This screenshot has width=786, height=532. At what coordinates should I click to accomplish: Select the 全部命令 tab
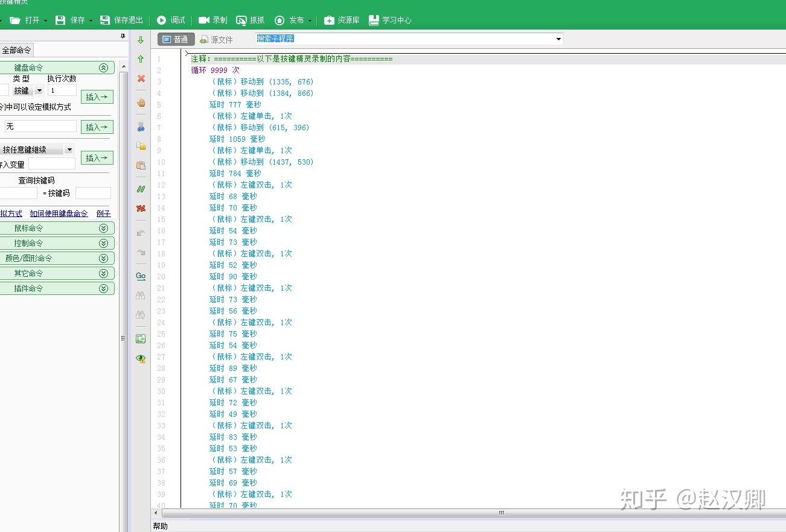(16, 50)
